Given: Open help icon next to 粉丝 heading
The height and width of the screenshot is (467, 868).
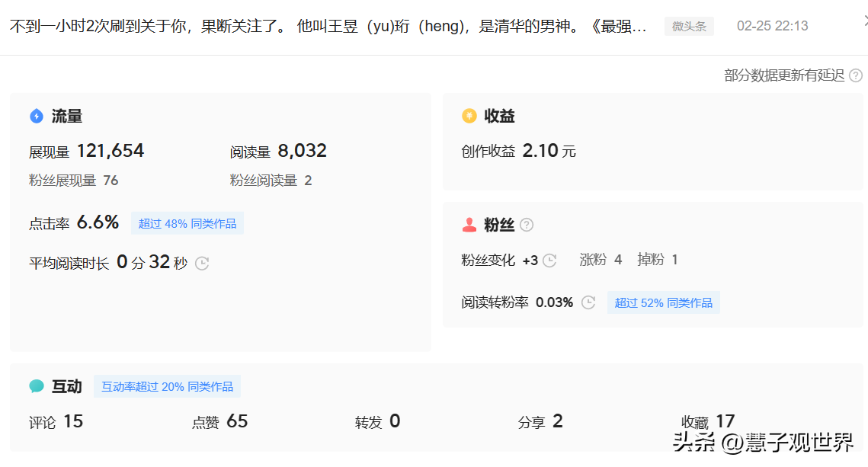Looking at the screenshot, I should [527, 225].
